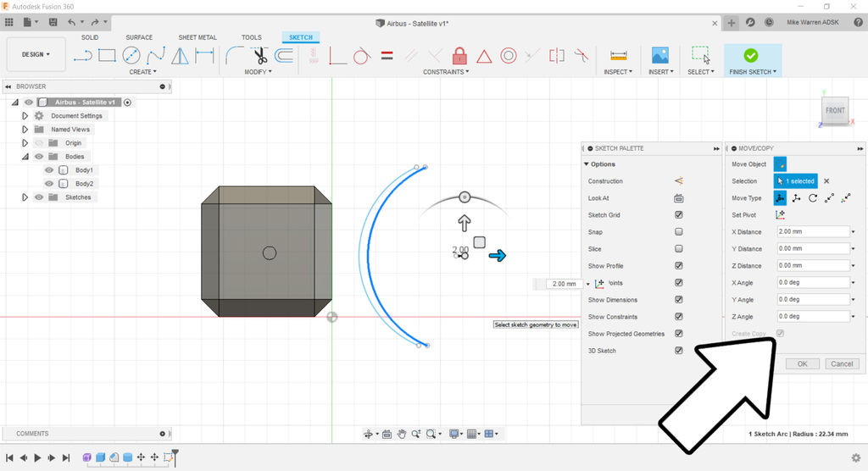Expand the Document Settings node
This screenshot has width=868, height=471.
click(x=25, y=116)
